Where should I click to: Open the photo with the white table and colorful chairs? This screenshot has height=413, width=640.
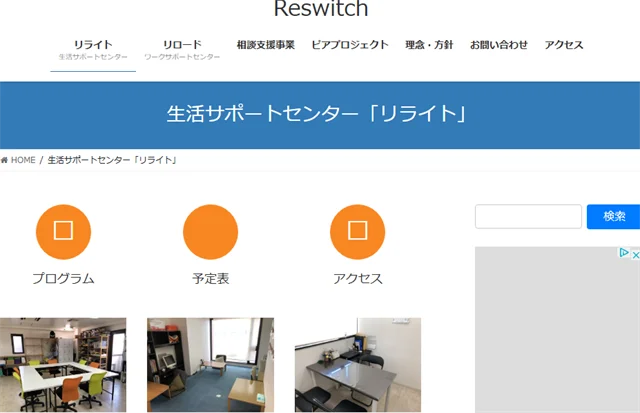pyautogui.click(x=63, y=365)
